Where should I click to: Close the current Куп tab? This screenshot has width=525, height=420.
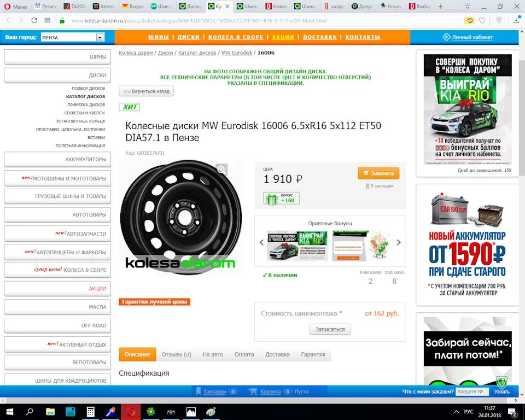pyautogui.click(x=227, y=7)
